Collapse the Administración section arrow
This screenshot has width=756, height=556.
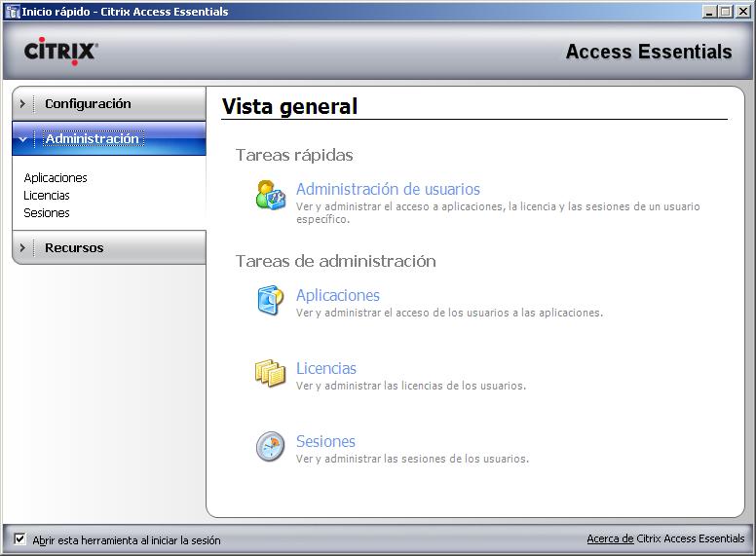[x=22, y=139]
